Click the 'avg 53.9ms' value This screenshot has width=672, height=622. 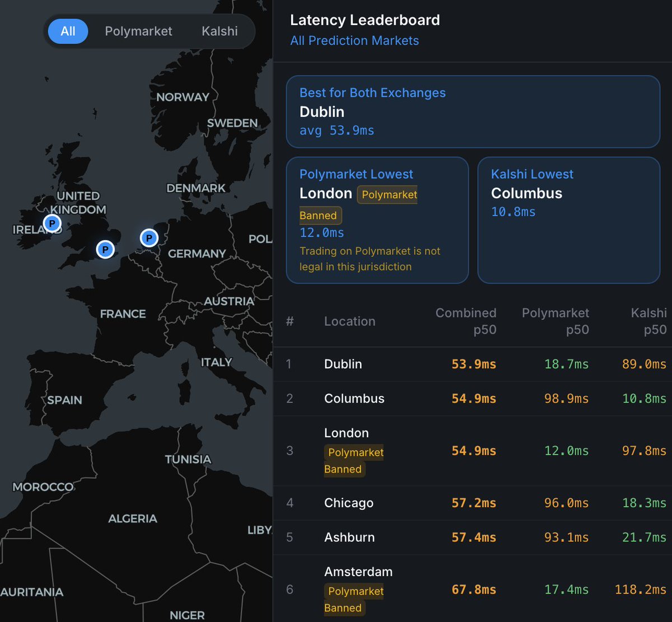(x=337, y=130)
